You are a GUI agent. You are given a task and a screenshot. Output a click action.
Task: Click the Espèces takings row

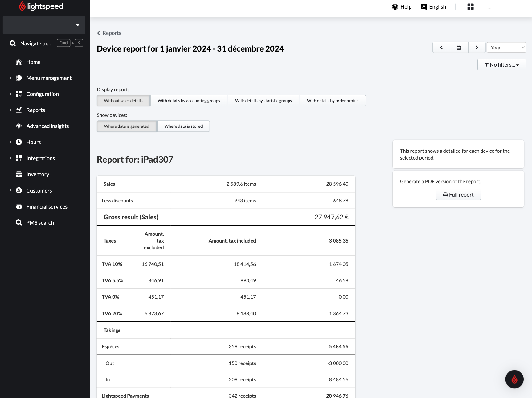pos(226,346)
